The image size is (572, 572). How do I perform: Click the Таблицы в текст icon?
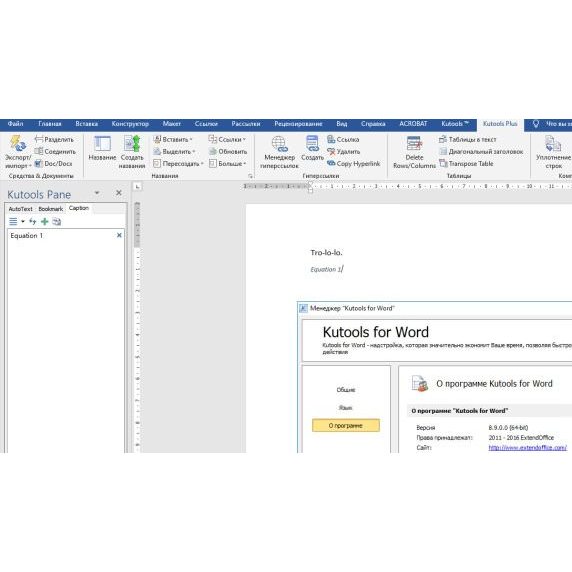443,139
